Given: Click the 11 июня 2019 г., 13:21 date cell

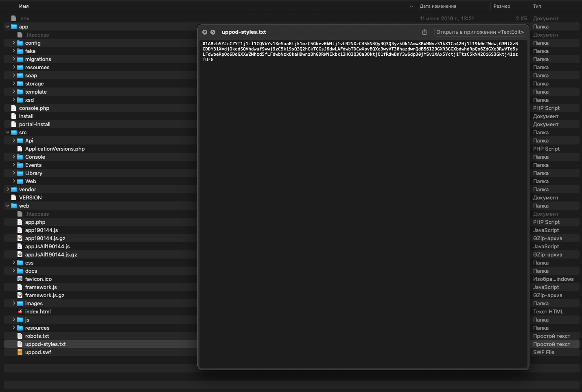Looking at the screenshot, I should (x=447, y=18).
